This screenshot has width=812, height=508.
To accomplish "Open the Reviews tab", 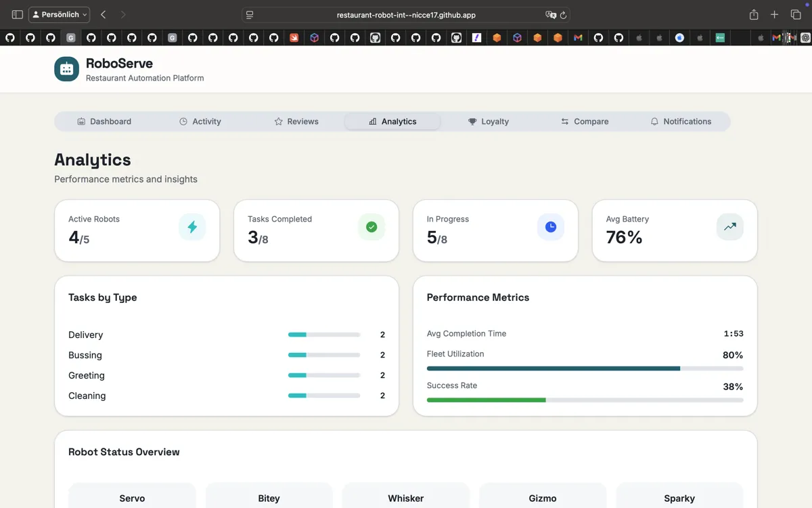I will (296, 121).
